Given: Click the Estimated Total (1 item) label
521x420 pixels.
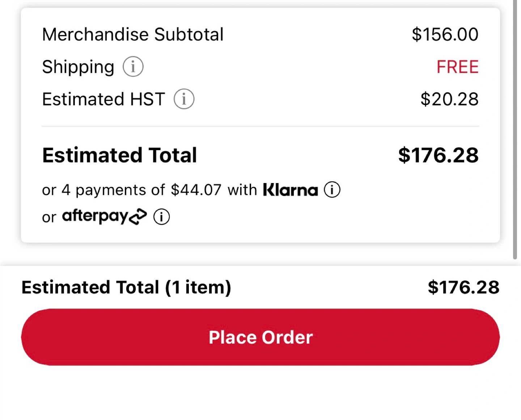Looking at the screenshot, I should [x=126, y=287].
